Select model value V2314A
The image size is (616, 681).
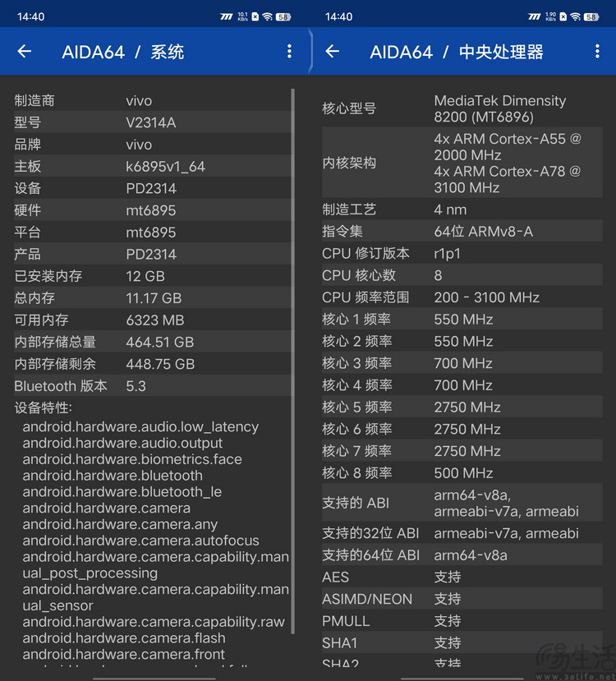click(x=150, y=122)
